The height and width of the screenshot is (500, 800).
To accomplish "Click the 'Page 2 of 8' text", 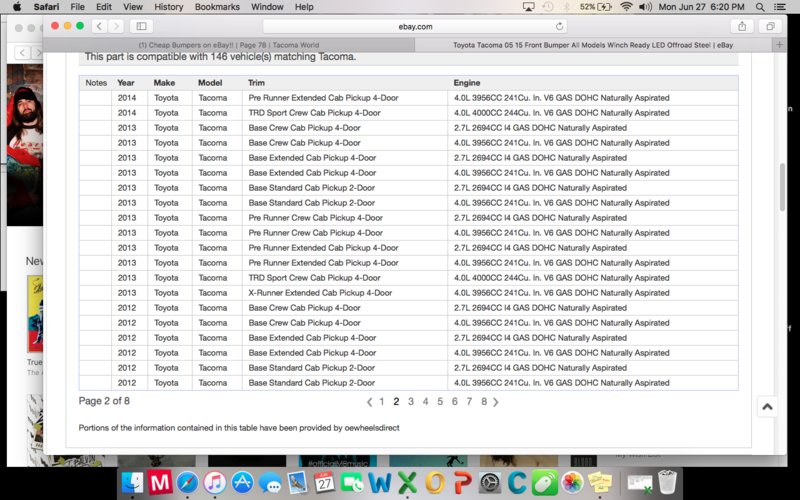I will click(104, 401).
